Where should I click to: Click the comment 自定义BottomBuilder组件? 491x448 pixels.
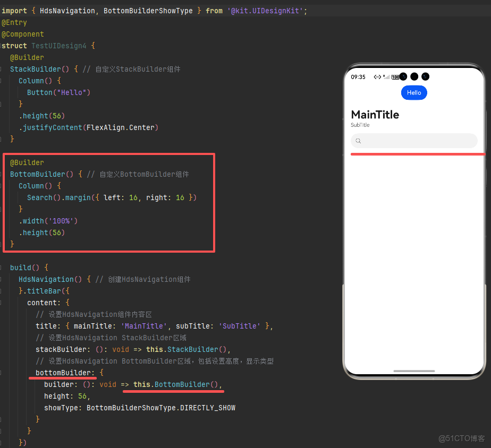(x=145, y=174)
